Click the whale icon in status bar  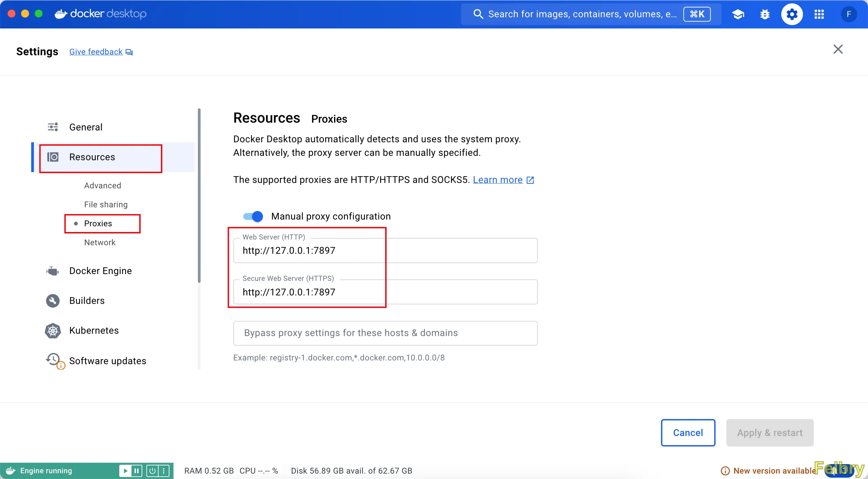pos(11,471)
